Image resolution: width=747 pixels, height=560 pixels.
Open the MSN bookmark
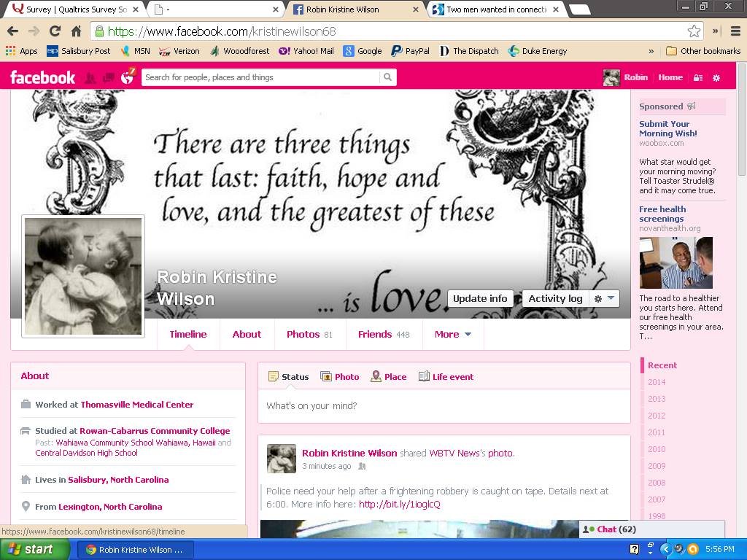click(x=136, y=51)
